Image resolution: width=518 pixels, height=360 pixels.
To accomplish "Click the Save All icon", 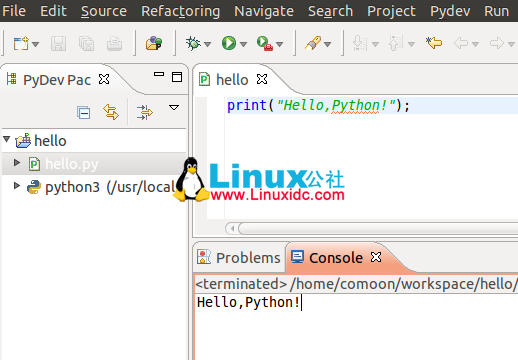I will point(86,43).
